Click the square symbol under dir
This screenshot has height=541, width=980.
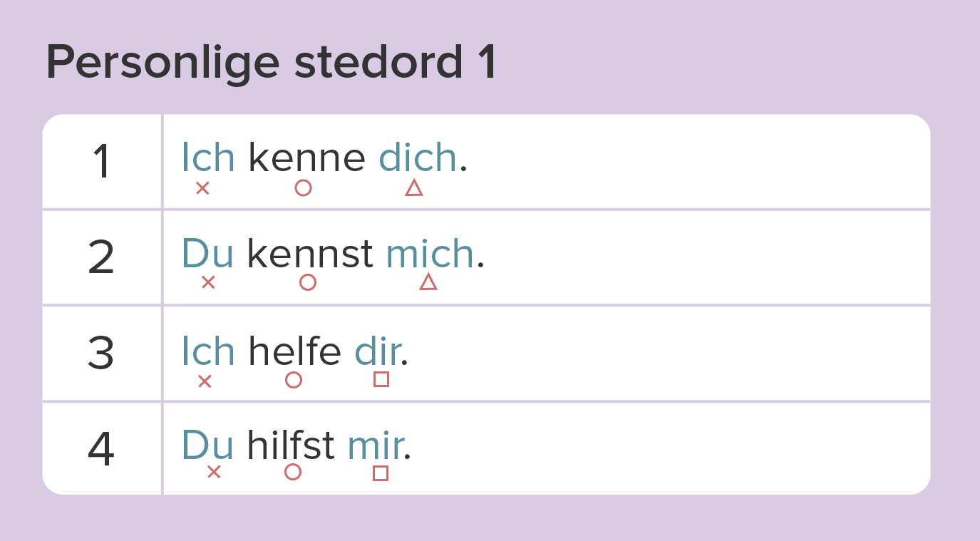tap(381, 379)
